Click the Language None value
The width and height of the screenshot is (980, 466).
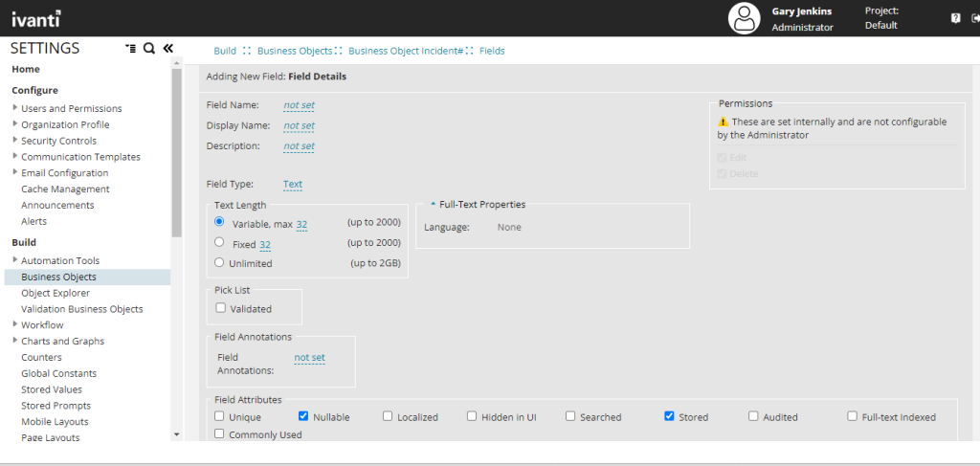[x=509, y=228]
